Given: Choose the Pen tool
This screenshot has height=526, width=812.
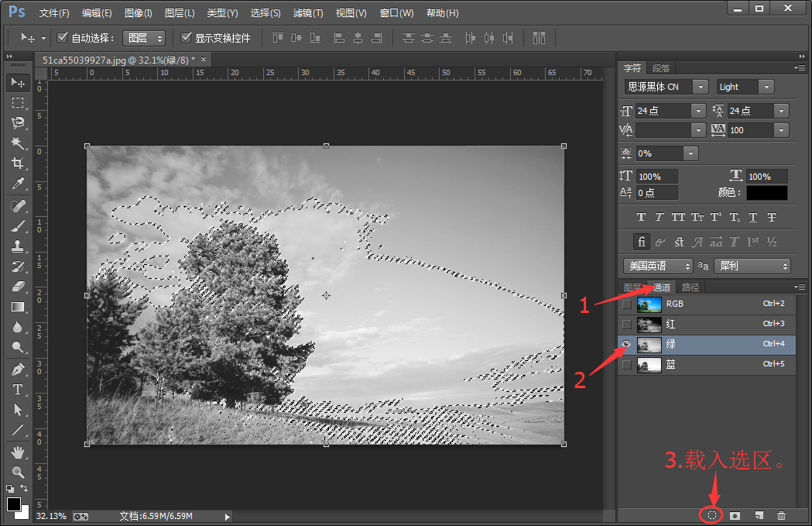Looking at the screenshot, I should [18, 369].
